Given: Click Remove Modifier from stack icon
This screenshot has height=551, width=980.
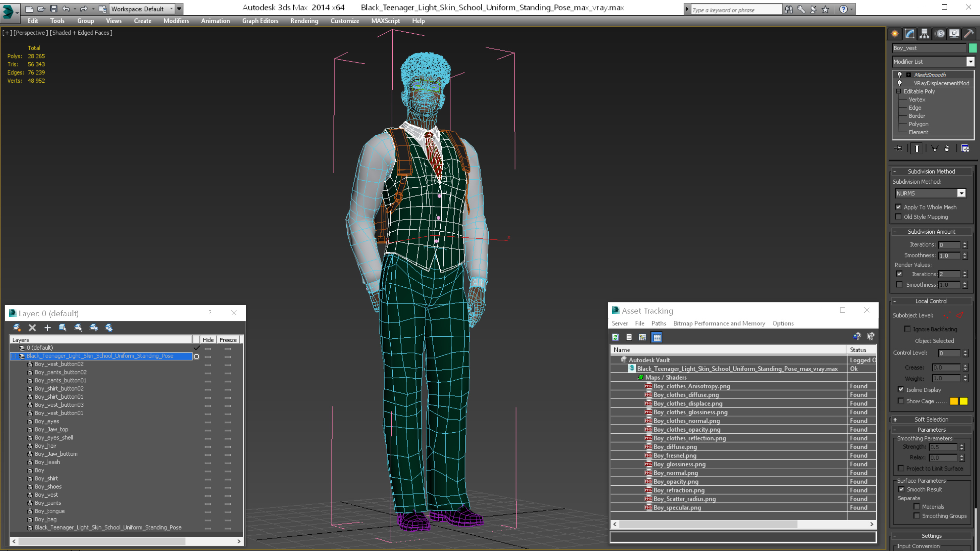Looking at the screenshot, I should click(947, 148).
